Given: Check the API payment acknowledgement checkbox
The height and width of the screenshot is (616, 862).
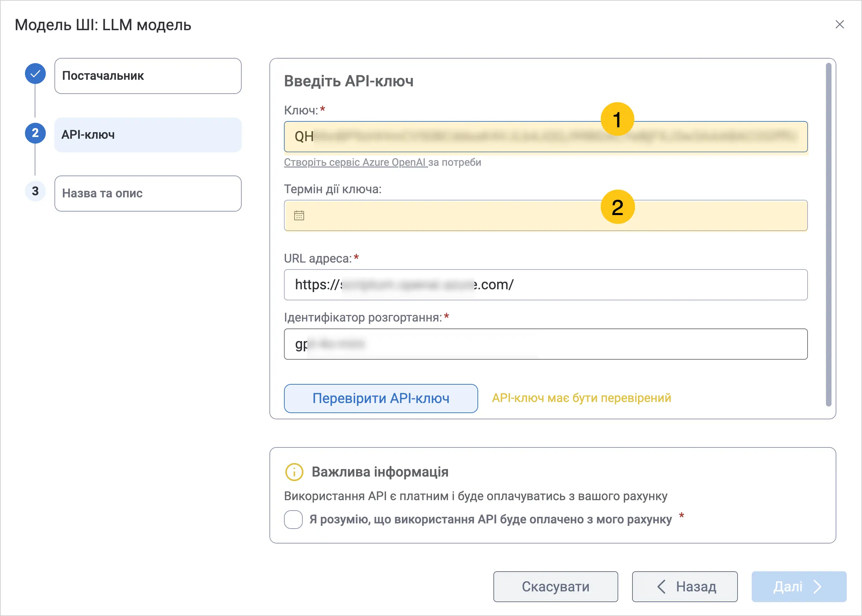Looking at the screenshot, I should [x=293, y=519].
